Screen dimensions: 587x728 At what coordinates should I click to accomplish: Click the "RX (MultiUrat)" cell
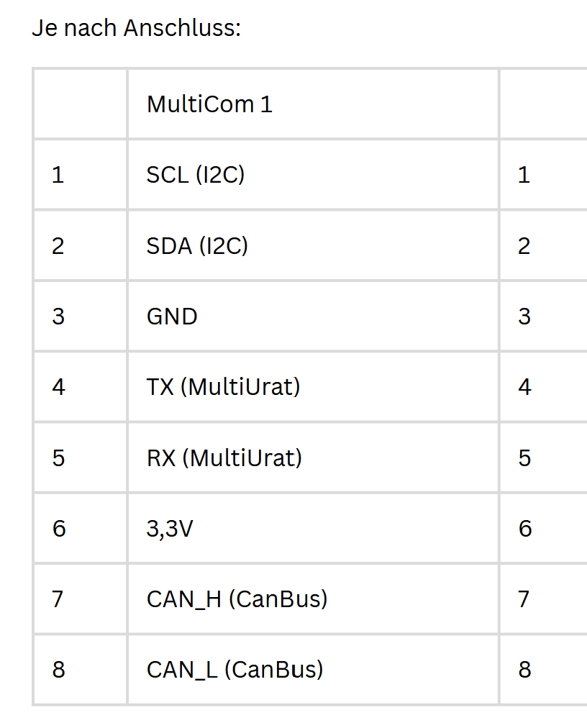pos(224,458)
